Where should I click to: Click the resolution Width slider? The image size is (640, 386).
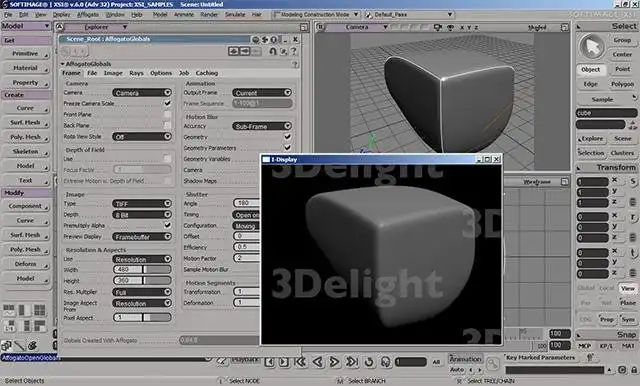click(x=142, y=270)
